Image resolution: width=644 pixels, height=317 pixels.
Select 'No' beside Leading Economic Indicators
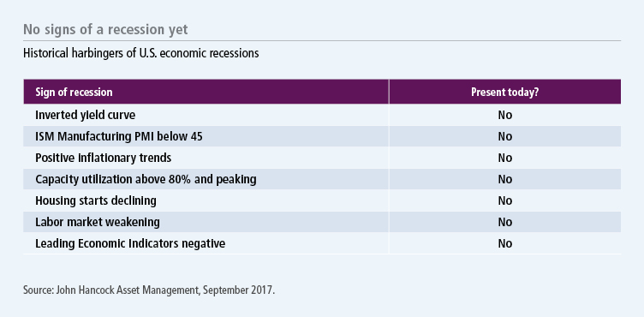504,243
